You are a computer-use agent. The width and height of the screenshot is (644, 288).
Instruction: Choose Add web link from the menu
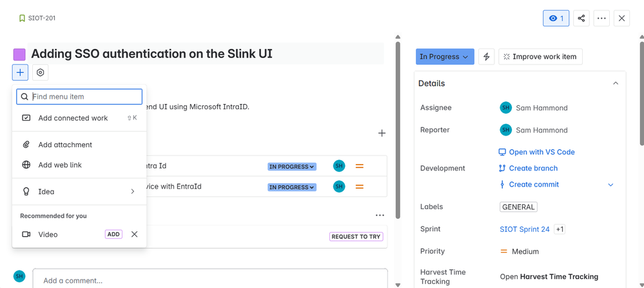(x=79, y=165)
